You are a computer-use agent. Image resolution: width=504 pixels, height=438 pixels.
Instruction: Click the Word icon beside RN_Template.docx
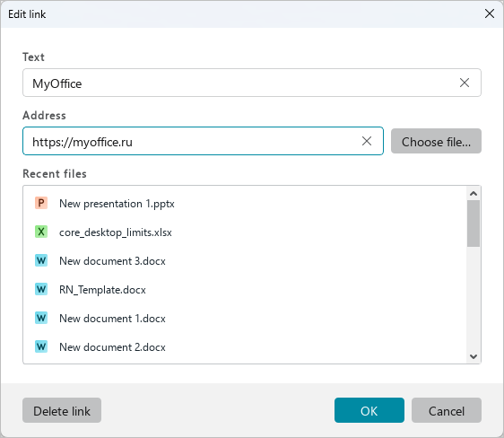pyautogui.click(x=41, y=289)
